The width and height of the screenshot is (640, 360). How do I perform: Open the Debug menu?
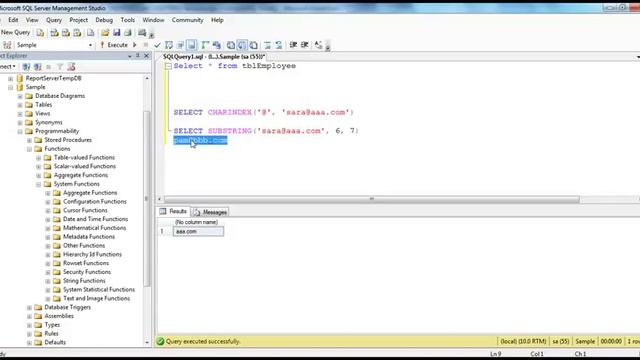(104, 20)
